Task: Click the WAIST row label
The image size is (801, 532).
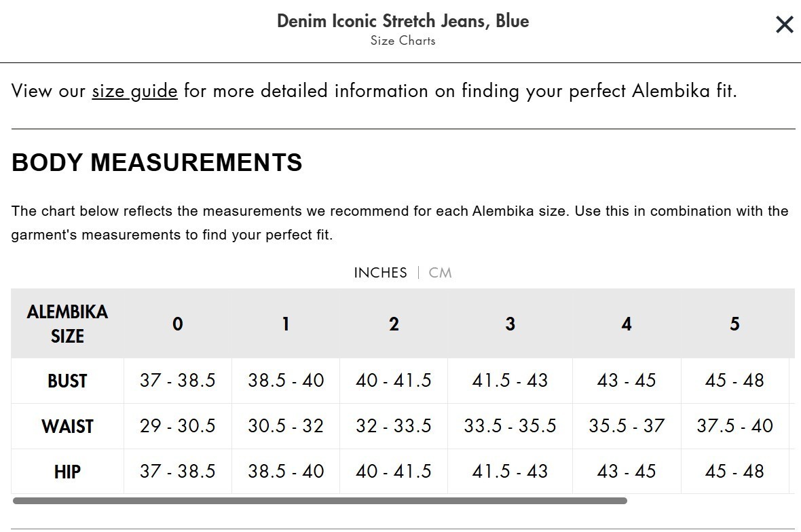Action: coord(67,427)
